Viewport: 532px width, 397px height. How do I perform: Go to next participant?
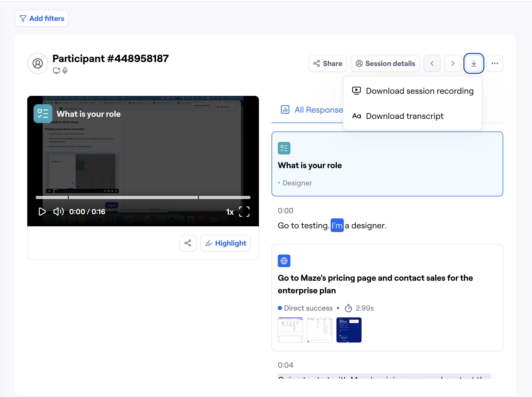click(453, 63)
